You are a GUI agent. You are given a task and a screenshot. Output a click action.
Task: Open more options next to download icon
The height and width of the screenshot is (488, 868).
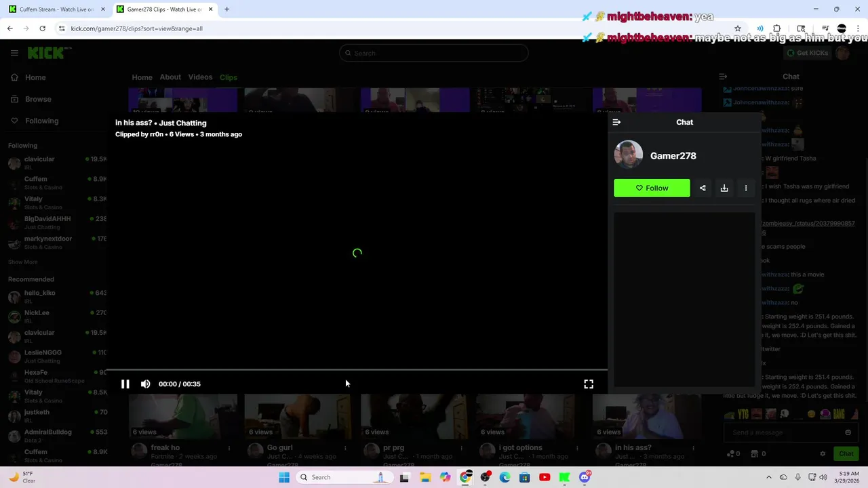746,188
